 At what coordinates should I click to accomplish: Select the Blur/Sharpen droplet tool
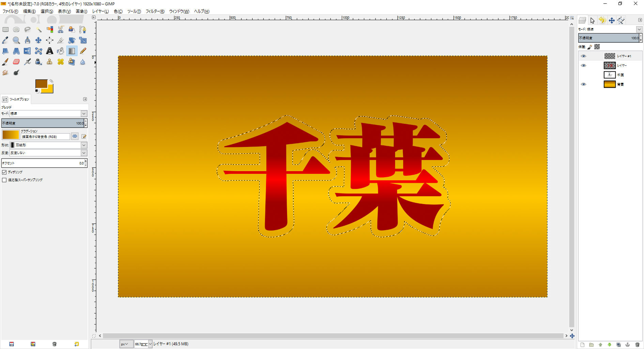pyautogui.click(x=83, y=62)
